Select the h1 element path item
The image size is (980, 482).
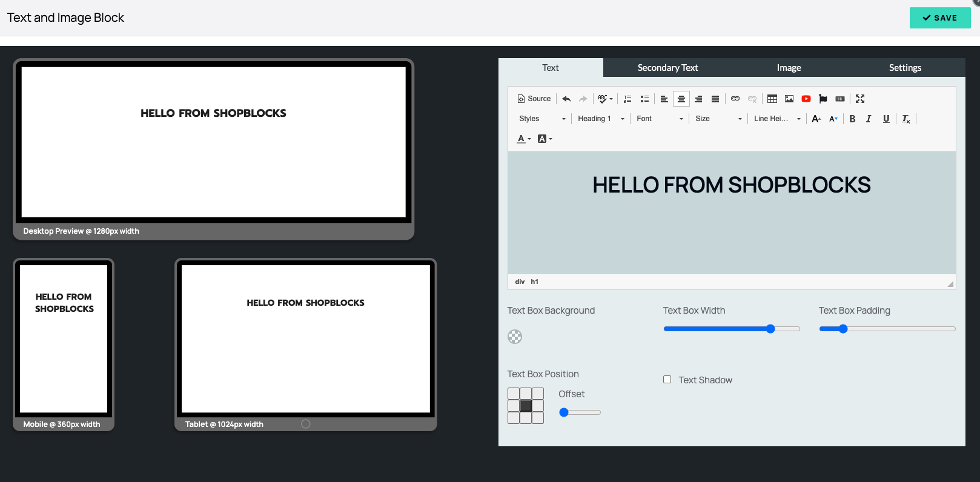point(534,282)
